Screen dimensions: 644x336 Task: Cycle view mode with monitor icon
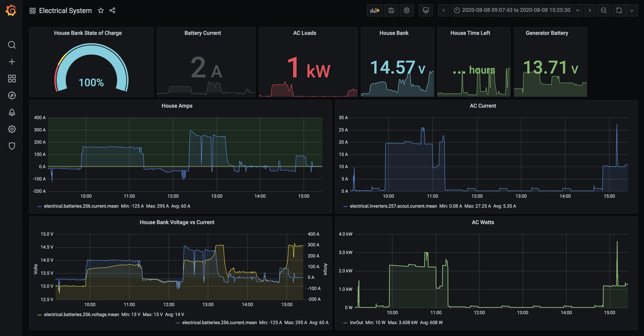(x=426, y=11)
